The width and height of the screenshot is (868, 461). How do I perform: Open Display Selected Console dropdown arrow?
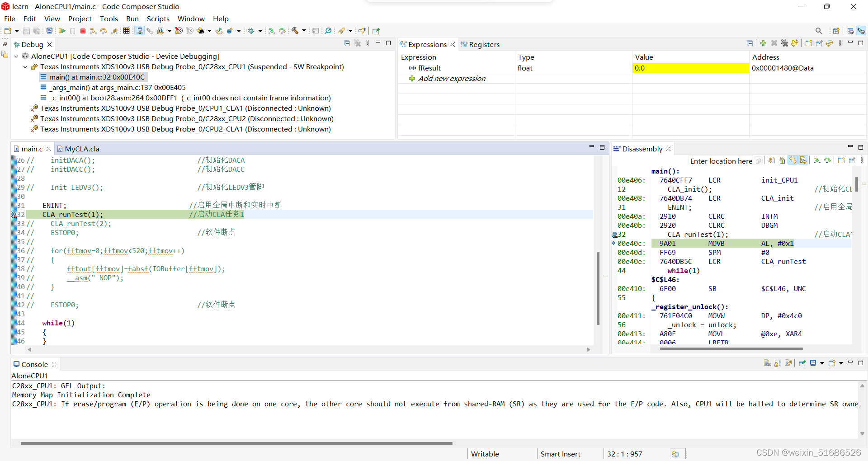point(822,363)
